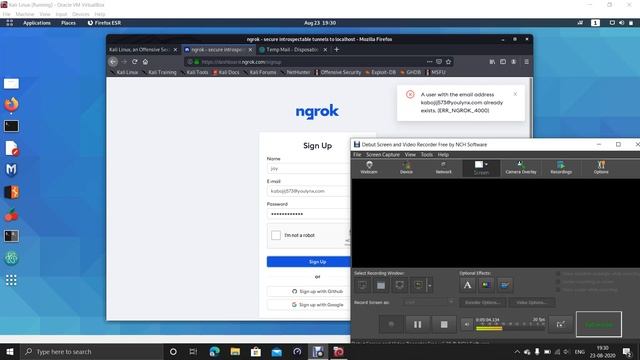Click the Password input field
The height and width of the screenshot is (360, 640).
pos(309,214)
